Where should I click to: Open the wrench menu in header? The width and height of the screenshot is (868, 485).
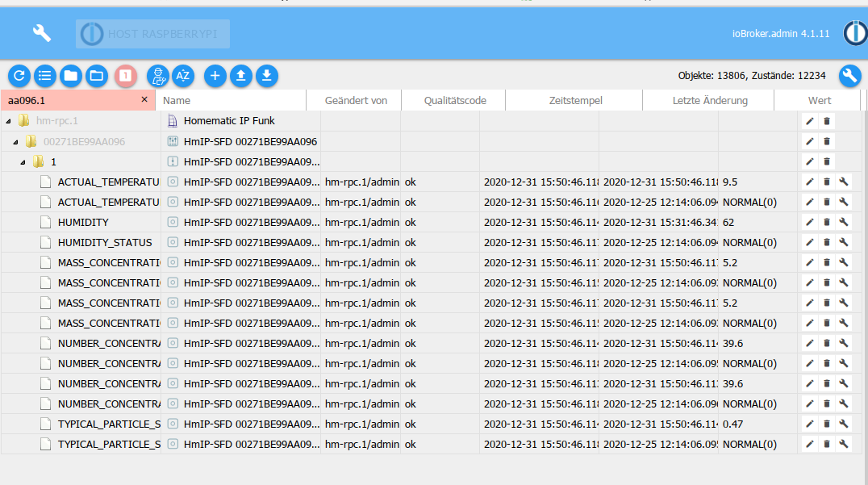41,33
